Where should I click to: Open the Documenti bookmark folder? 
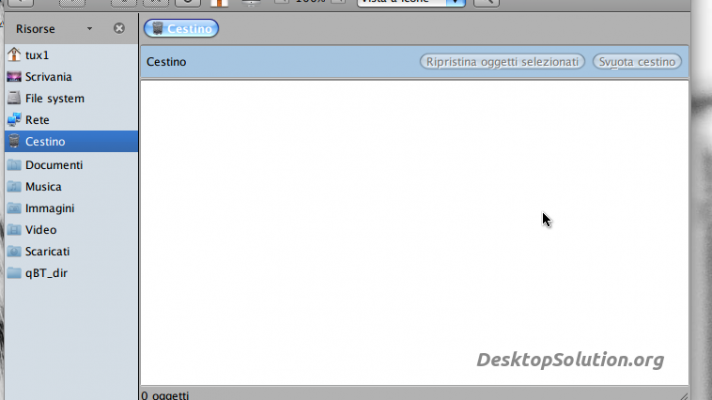click(x=71, y=165)
